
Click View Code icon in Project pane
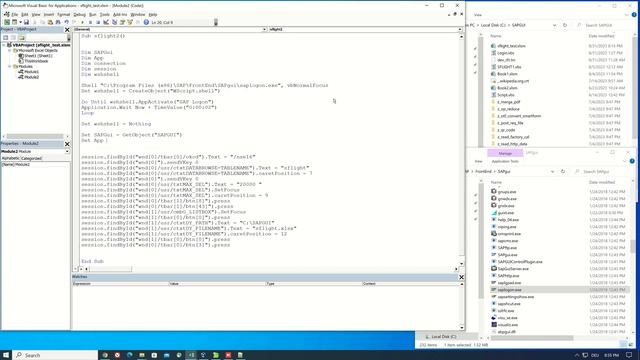(5, 38)
